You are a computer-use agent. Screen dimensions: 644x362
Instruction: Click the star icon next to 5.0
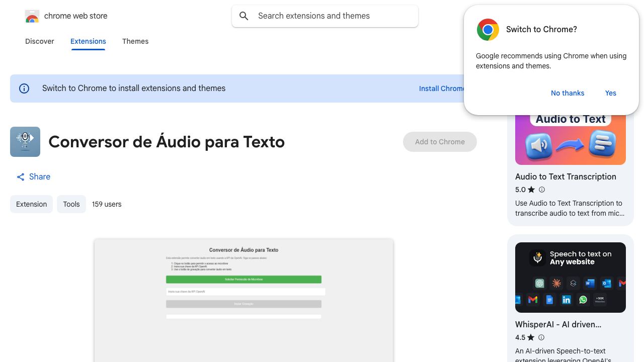coord(531,190)
